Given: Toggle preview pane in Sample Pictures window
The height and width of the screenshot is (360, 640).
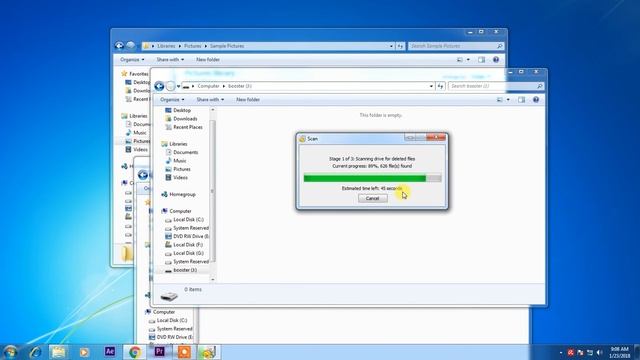Looking at the screenshot, I should click(x=482, y=60).
